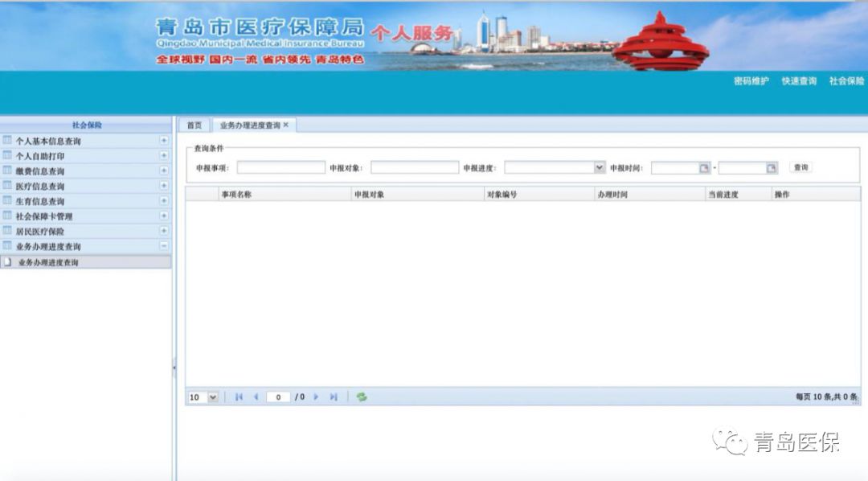This screenshot has height=481, width=868.
Task: Select 业务办理进度查询 tree item in sidebar
Action: [48, 262]
